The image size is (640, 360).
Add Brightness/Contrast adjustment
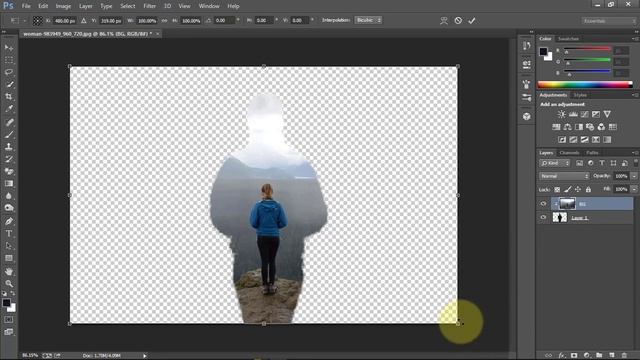(562, 114)
